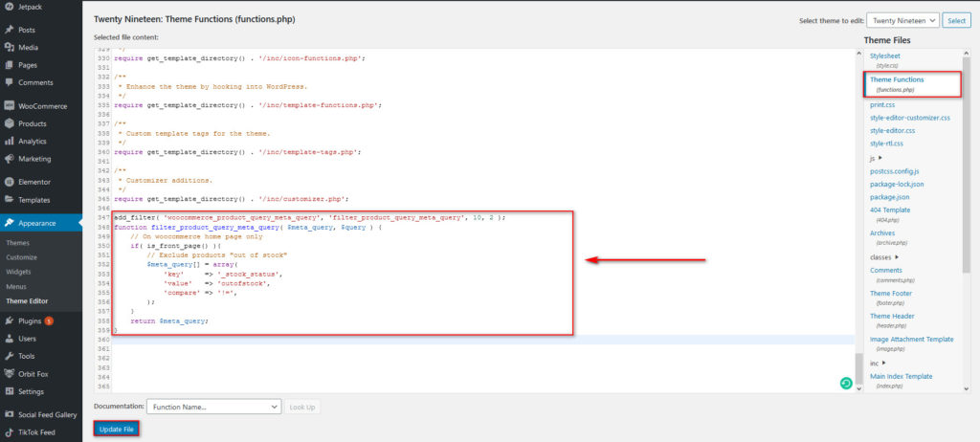
Task: Click the Analytics bar chart icon
Action: tap(9, 142)
